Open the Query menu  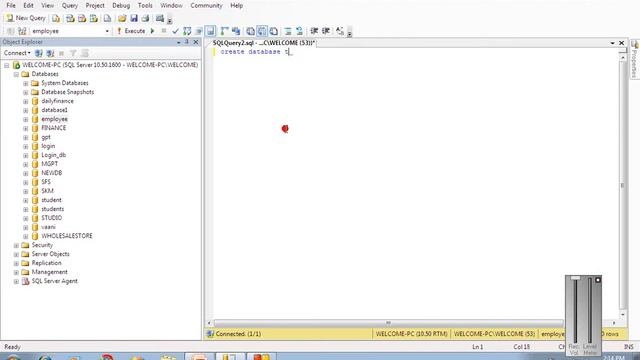(69, 5)
